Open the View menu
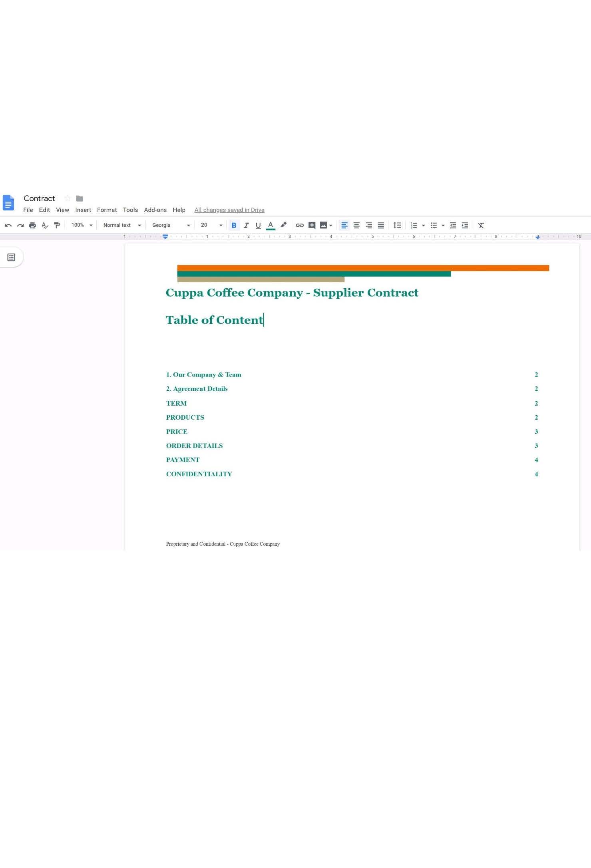 62,210
